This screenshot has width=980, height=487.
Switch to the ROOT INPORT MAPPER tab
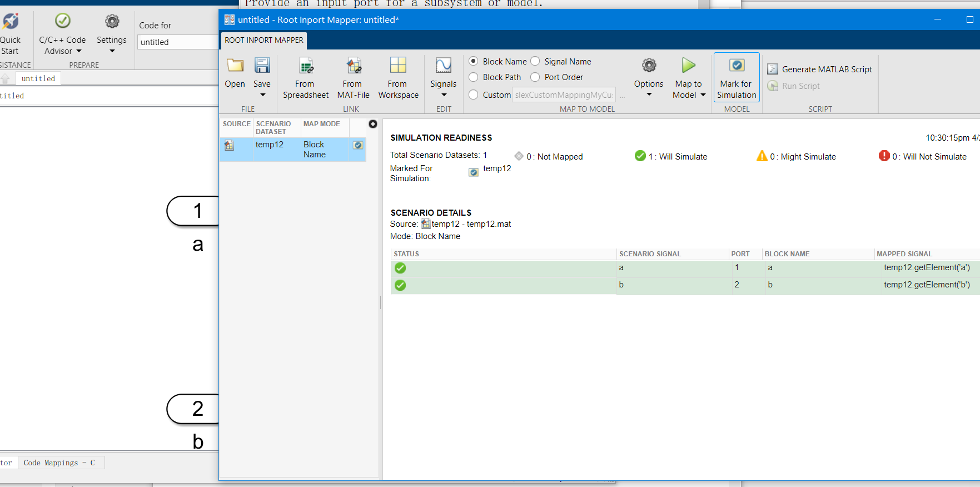point(264,40)
